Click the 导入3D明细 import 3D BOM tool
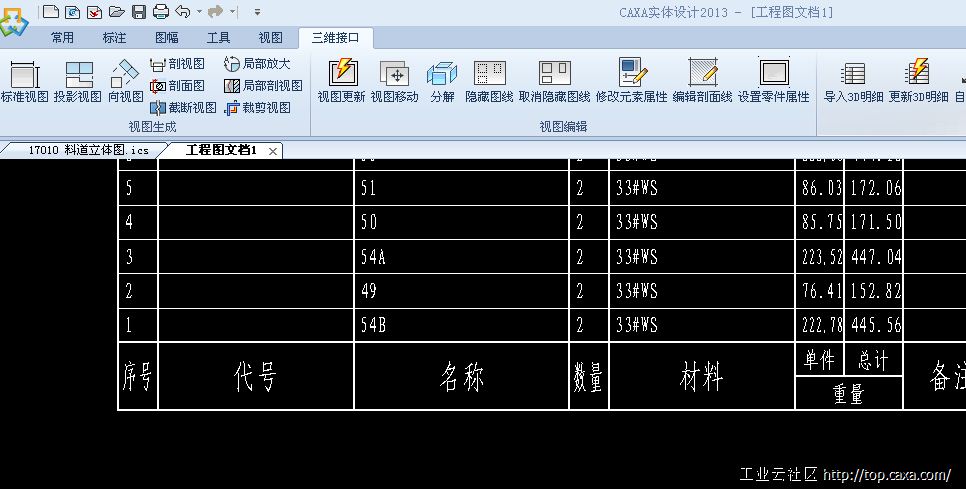 click(x=853, y=81)
